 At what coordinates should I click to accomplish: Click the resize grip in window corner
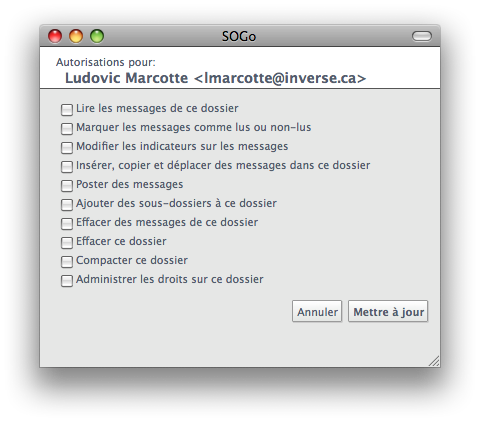(434, 361)
